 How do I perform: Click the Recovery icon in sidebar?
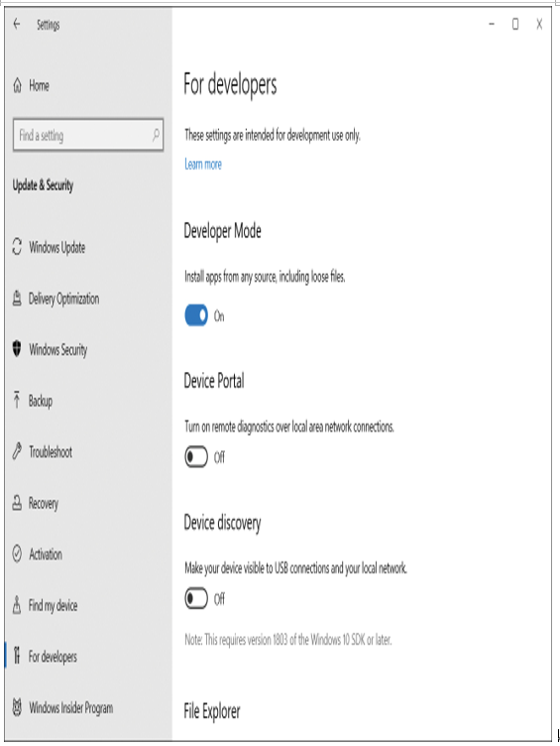[x=17, y=502]
